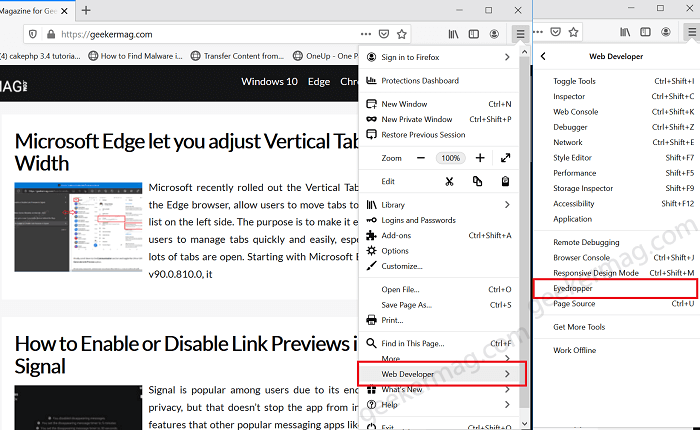
Task: Select Find in This Page...
Action: point(439,343)
